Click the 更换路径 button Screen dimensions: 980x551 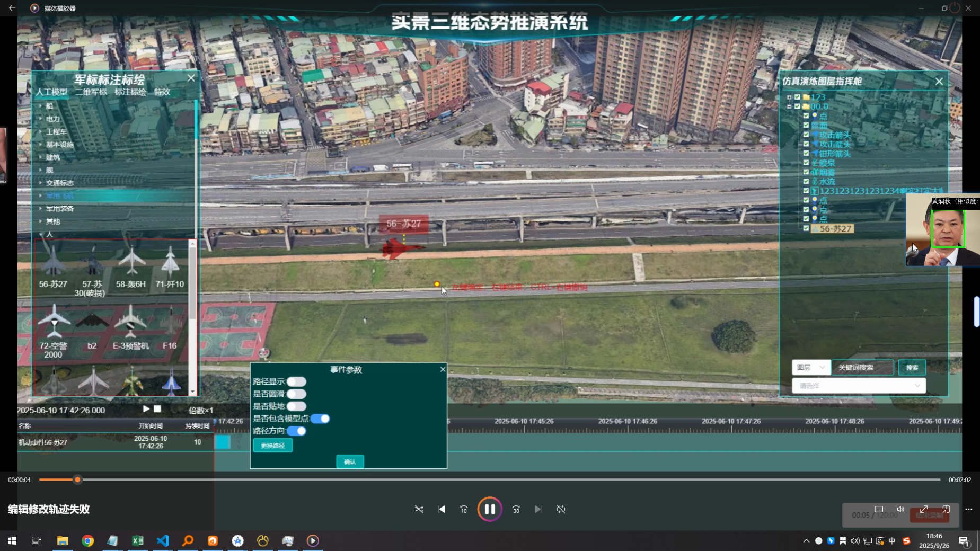pyautogui.click(x=272, y=446)
